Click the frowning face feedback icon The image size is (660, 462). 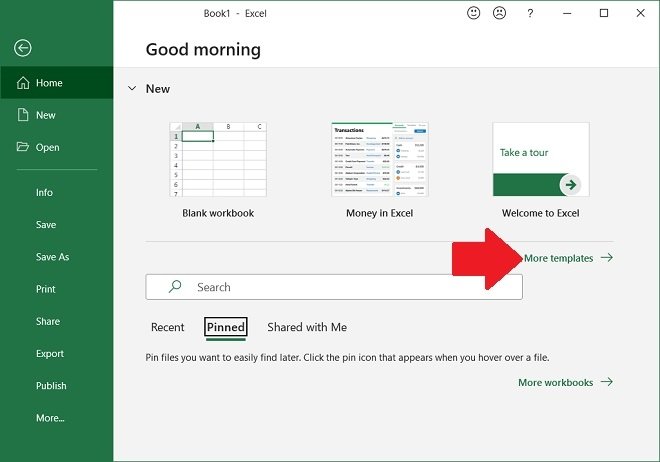(499, 13)
